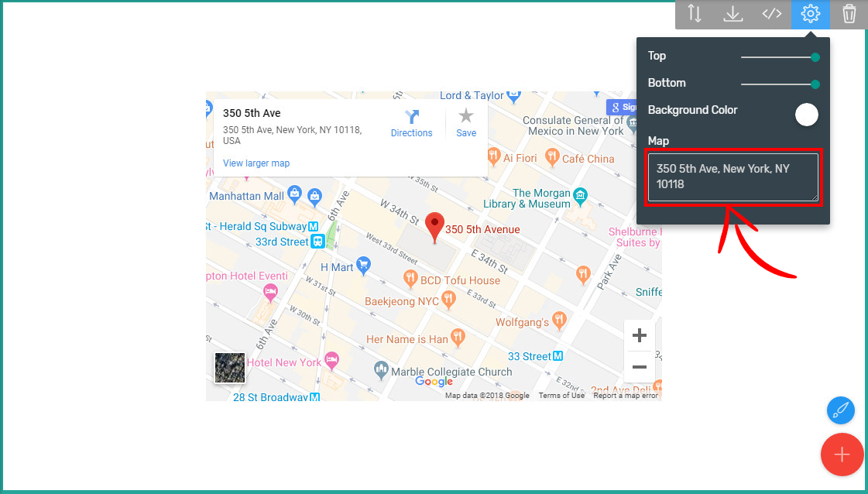Delete the element with the trash icon
The height and width of the screenshot is (494, 868).
849,14
